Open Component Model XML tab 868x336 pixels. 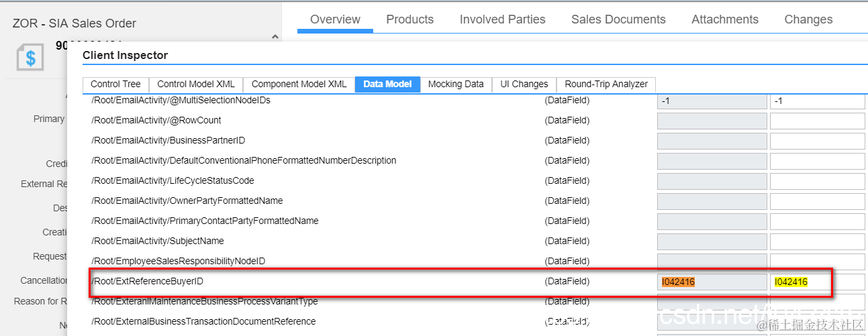pyautogui.click(x=299, y=84)
